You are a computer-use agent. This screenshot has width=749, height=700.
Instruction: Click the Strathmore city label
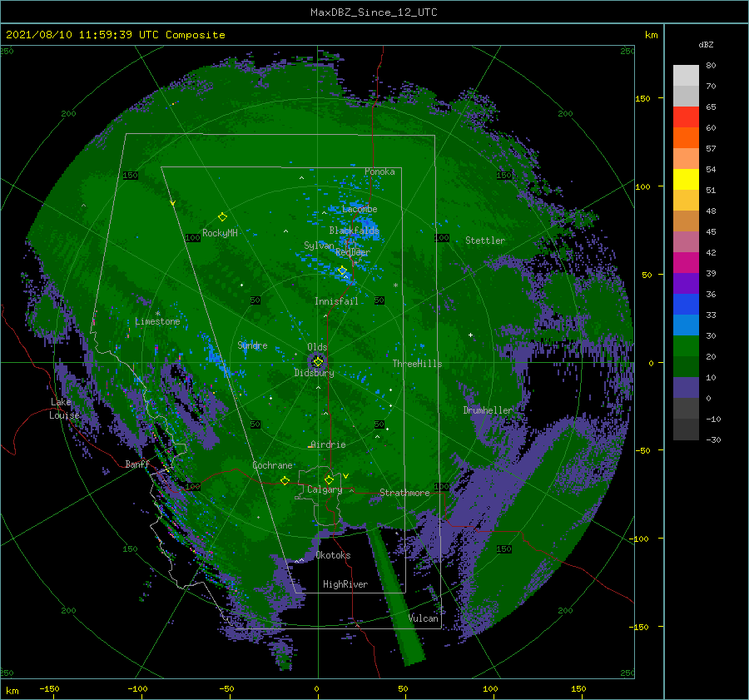(x=404, y=493)
